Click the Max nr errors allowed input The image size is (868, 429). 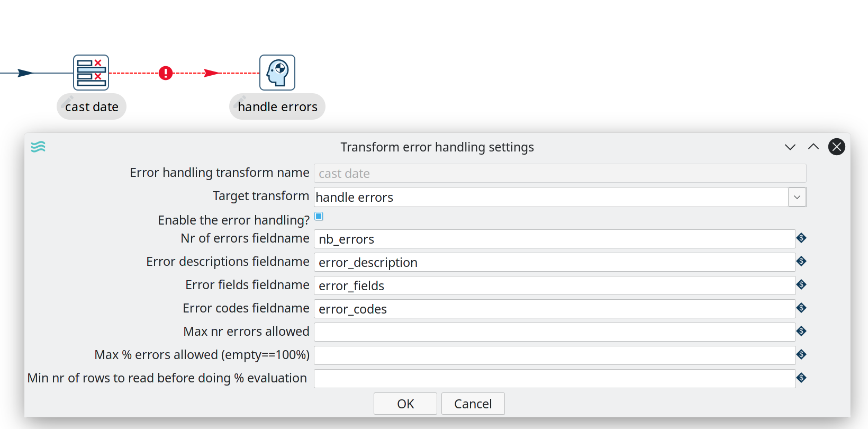click(x=554, y=332)
